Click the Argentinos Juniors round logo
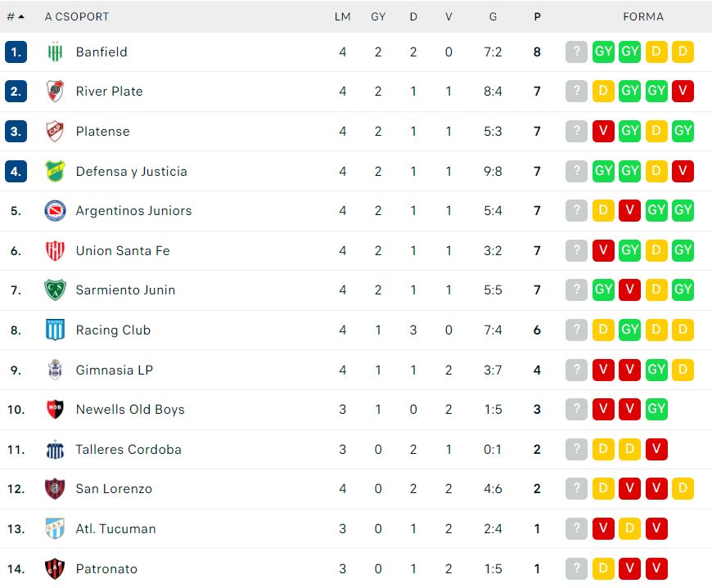The image size is (712, 588). (x=55, y=211)
